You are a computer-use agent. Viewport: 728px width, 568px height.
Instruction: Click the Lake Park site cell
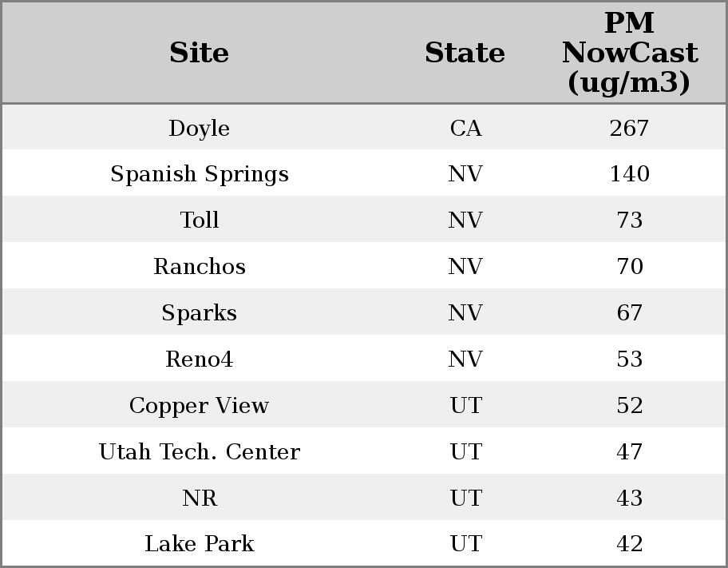(199, 544)
